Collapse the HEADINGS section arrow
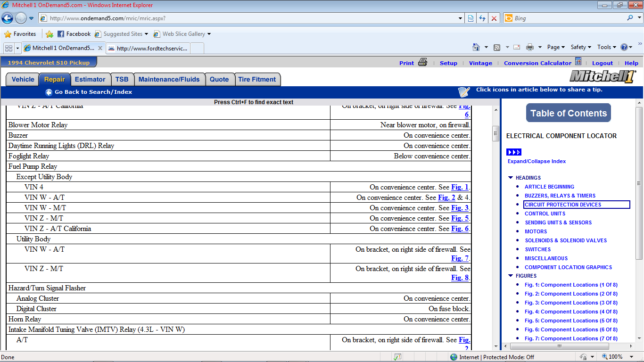Viewport: 644px width, 362px height. pos(511,178)
